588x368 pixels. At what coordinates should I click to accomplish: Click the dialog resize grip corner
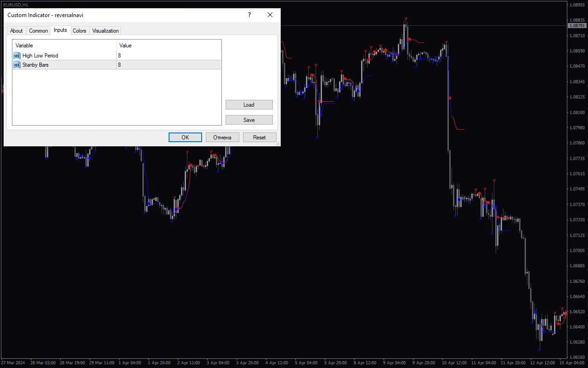pos(278,144)
